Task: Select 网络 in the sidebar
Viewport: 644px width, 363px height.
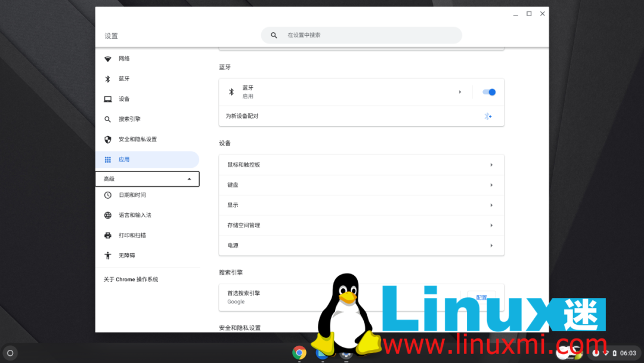Action: point(147,59)
